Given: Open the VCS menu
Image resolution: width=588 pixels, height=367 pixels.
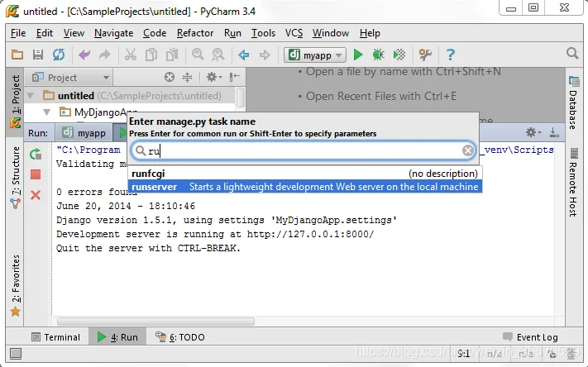Looking at the screenshot, I should 294,33.
